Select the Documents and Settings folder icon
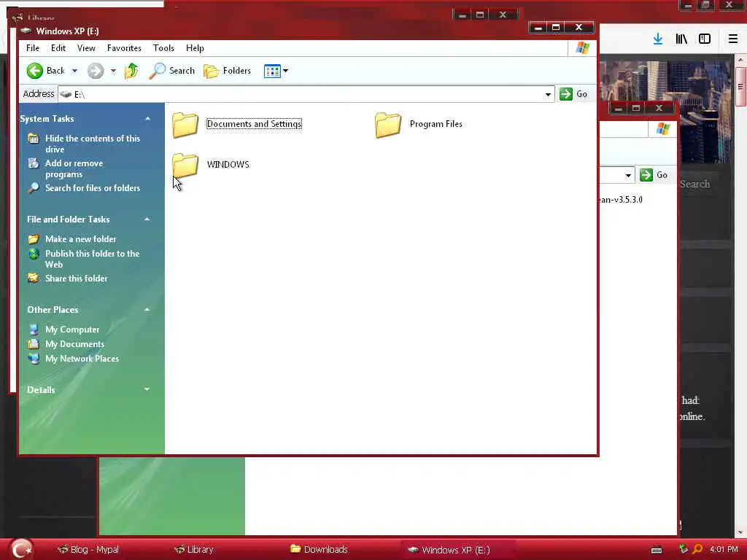Image resolution: width=747 pixels, height=560 pixels. tap(185, 125)
